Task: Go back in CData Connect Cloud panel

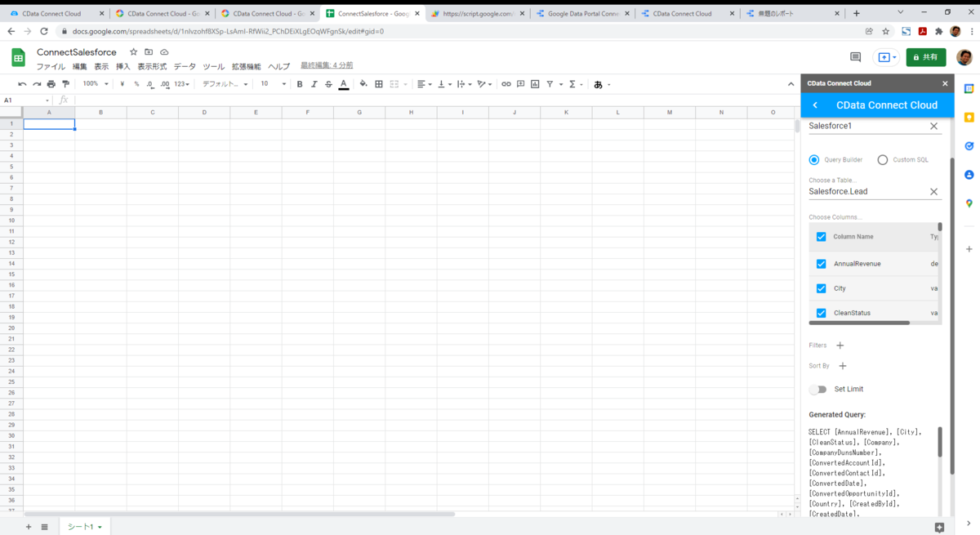Action: [815, 105]
